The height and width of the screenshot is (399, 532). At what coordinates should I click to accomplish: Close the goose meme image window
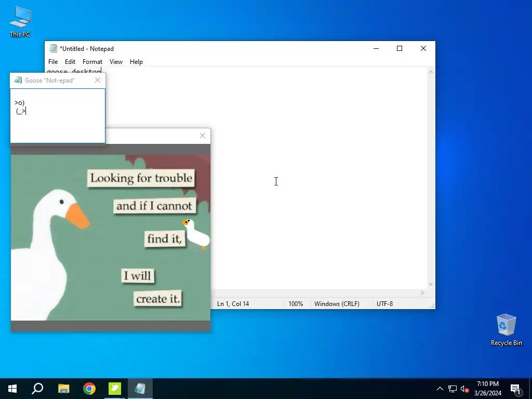[203, 136]
